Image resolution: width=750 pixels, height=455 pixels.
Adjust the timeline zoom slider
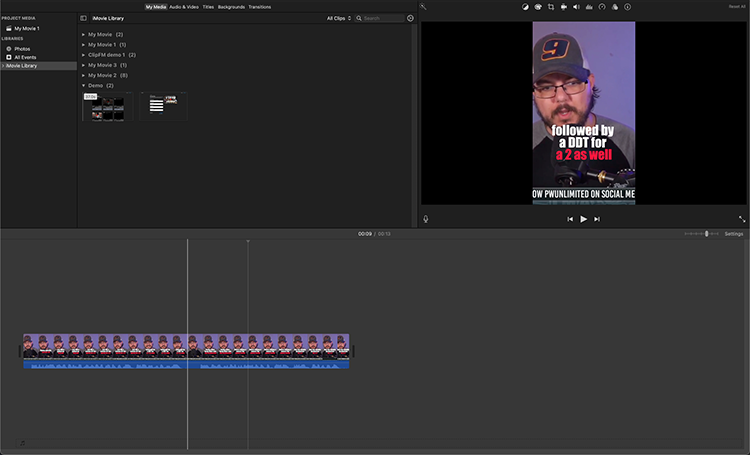click(x=706, y=233)
